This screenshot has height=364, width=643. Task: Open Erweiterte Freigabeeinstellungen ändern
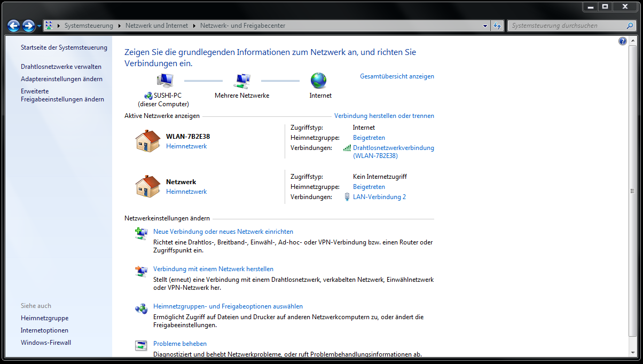[62, 96]
